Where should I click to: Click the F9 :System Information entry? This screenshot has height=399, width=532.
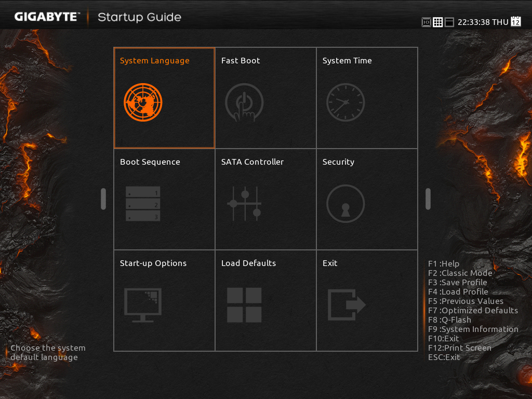point(473,329)
